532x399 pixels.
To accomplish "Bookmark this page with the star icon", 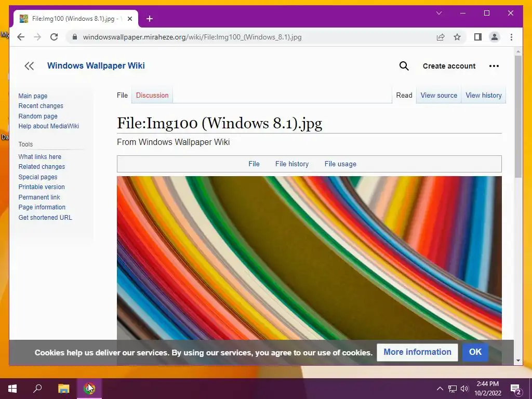I will 457,37.
